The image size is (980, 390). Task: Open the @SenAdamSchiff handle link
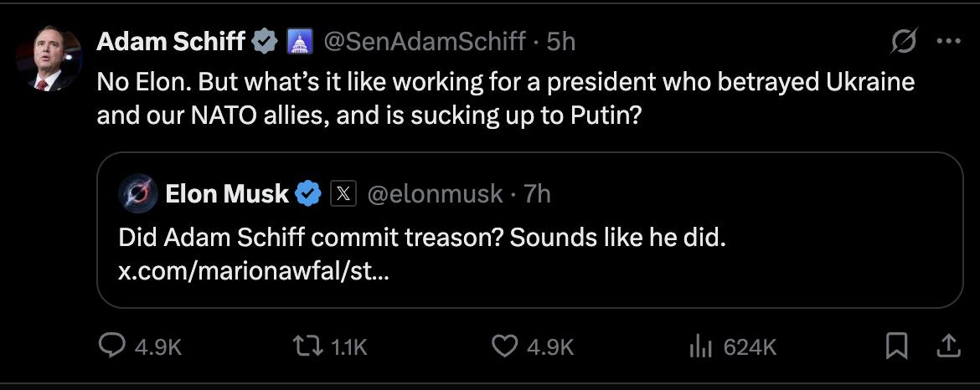tap(425, 41)
